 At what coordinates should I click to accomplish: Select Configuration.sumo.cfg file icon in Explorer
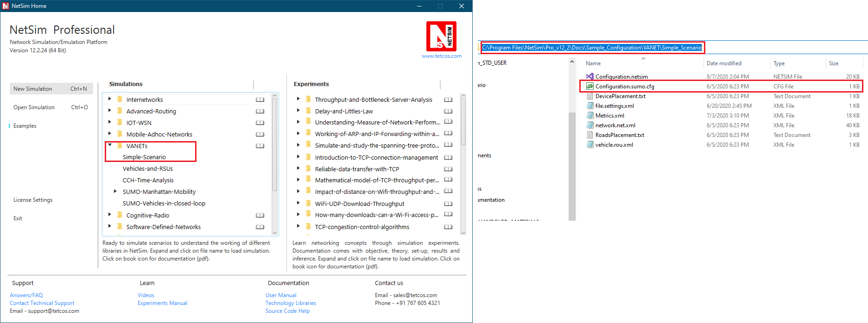[x=589, y=86]
